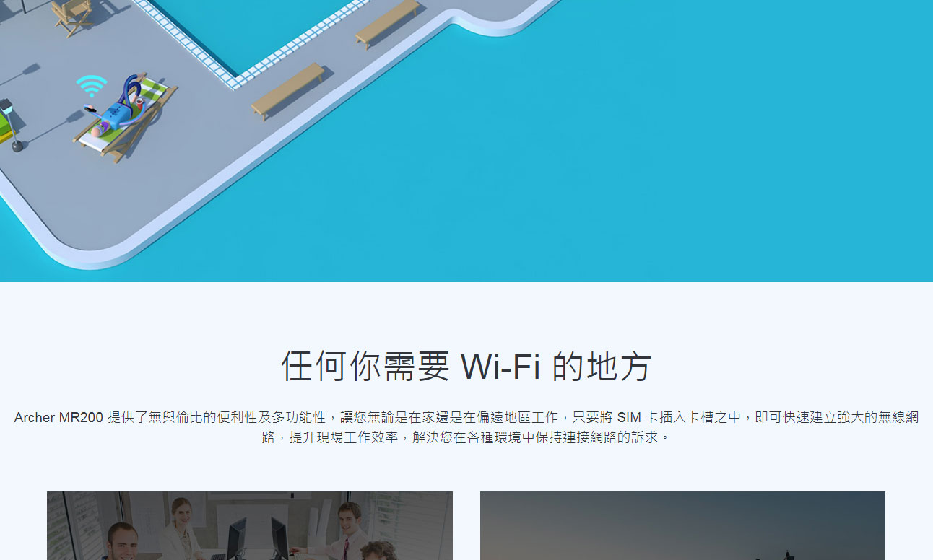Select the wooden director's chair illustration
Image resolution: width=933 pixels, height=560 pixels.
tap(71, 15)
